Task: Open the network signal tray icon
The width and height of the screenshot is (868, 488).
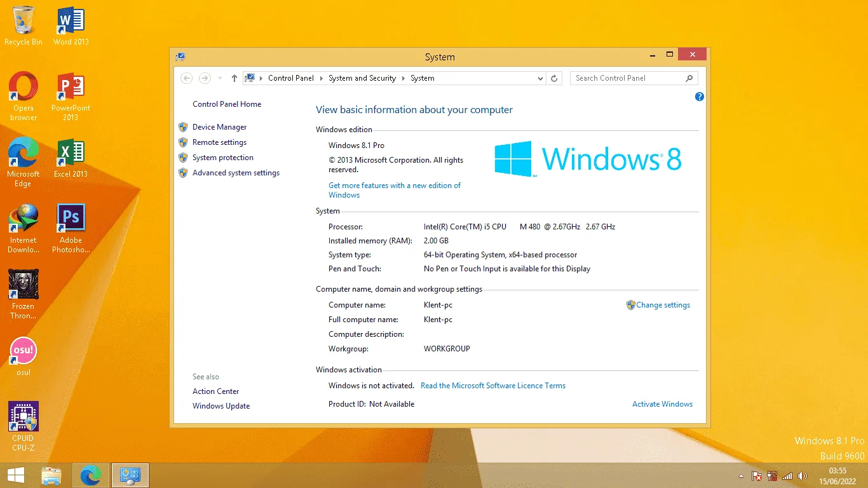Action: (x=787, y=476)
